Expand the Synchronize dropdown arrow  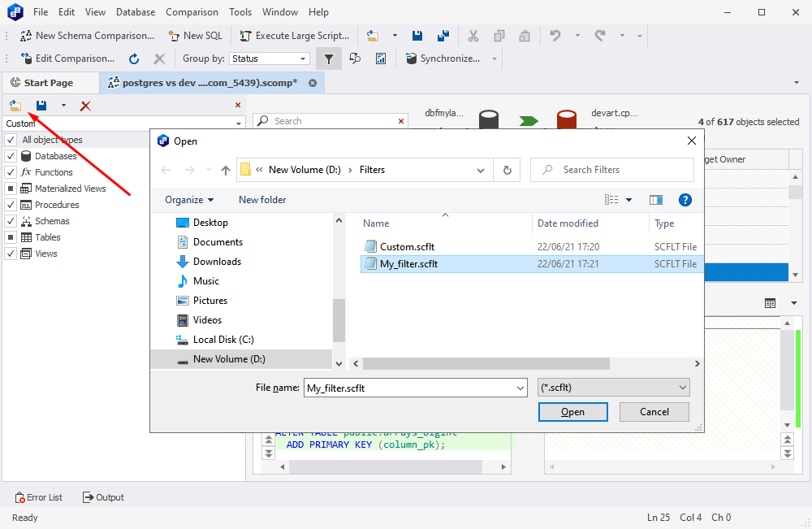point(494,59)
